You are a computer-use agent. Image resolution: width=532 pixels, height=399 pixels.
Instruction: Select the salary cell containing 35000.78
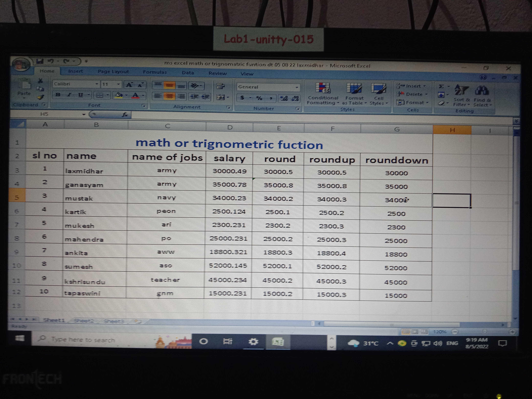click(229, 185)
